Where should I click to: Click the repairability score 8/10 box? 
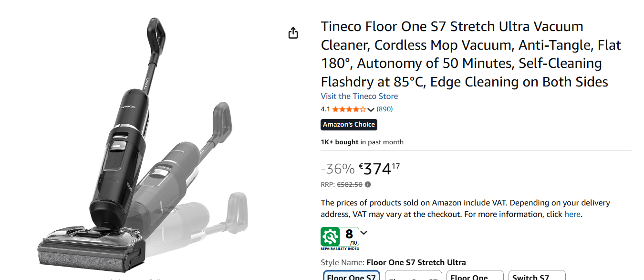click(x=350, y=237)
